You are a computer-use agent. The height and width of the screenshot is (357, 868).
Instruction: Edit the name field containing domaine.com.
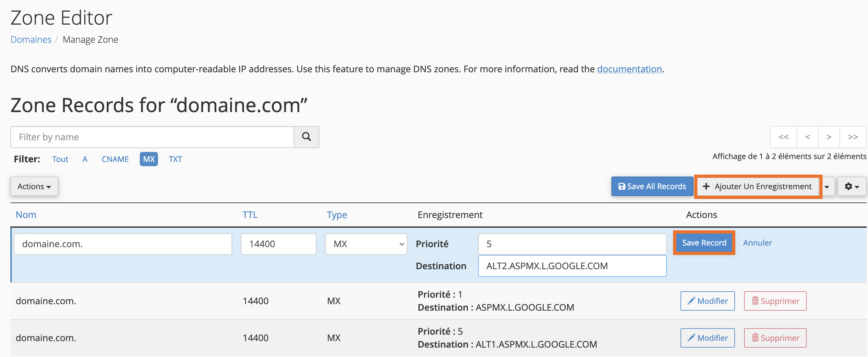coord(123,244)
